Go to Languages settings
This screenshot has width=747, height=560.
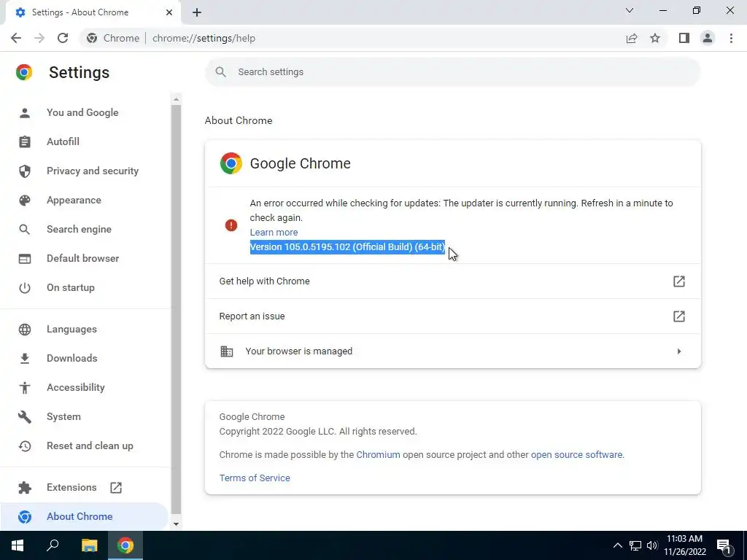[x=71, y=329]
